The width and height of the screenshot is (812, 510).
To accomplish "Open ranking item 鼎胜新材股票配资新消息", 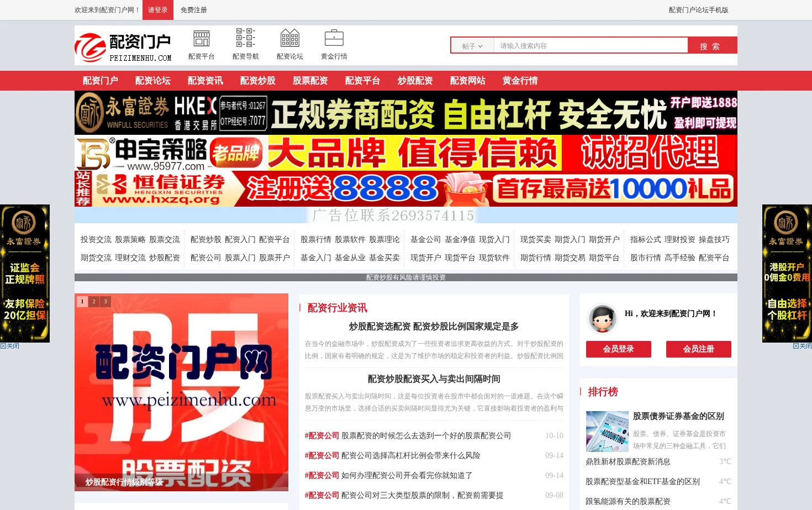I will [x=628, y=462].
